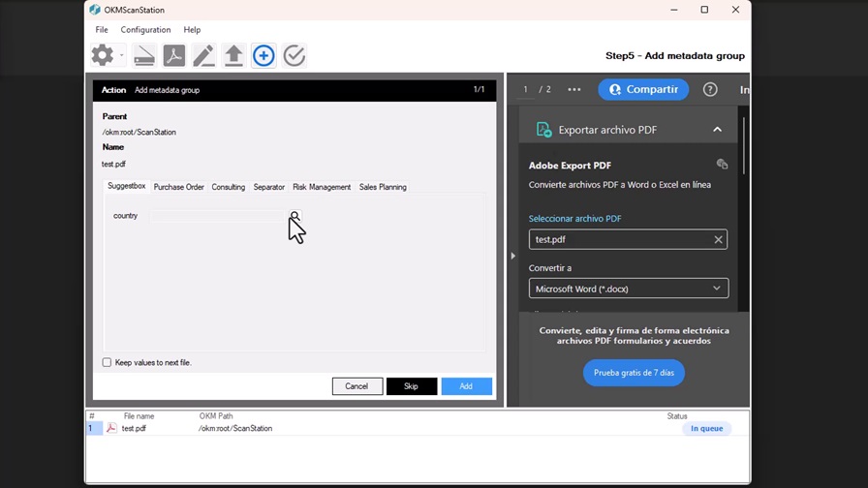Switch to the Suggestbox tab
868x488 pixels.
click(126, 186)
